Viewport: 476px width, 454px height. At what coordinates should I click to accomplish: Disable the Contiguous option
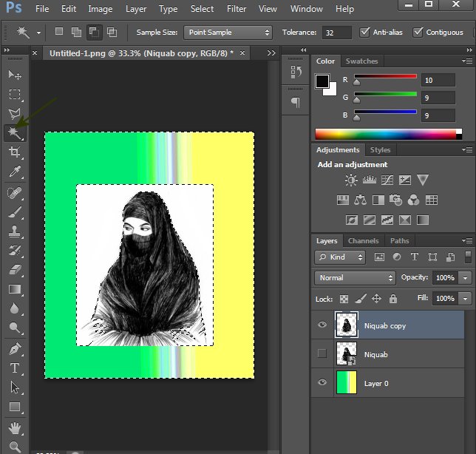coord(418,33)
